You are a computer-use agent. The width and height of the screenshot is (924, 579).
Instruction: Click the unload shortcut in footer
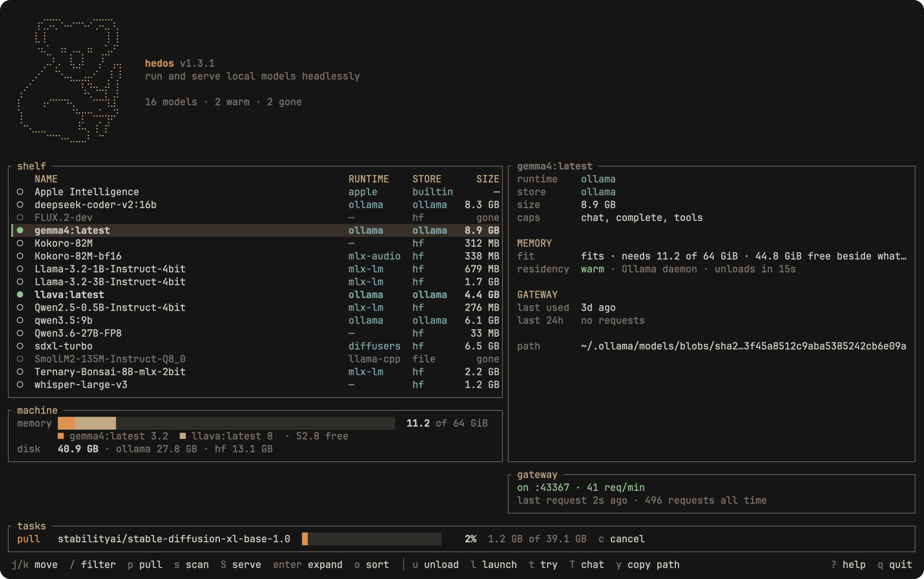435,565
